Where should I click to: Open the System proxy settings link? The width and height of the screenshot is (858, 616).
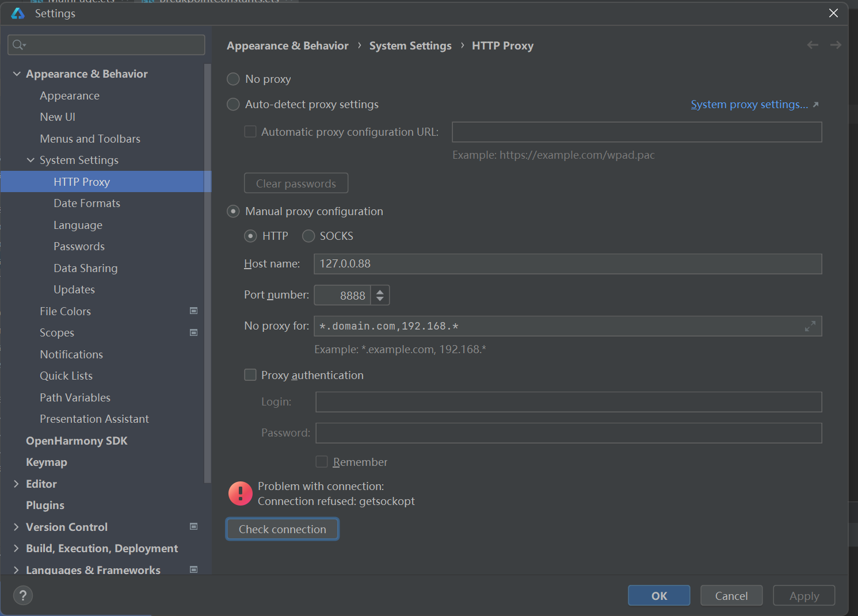click(749, 104)
